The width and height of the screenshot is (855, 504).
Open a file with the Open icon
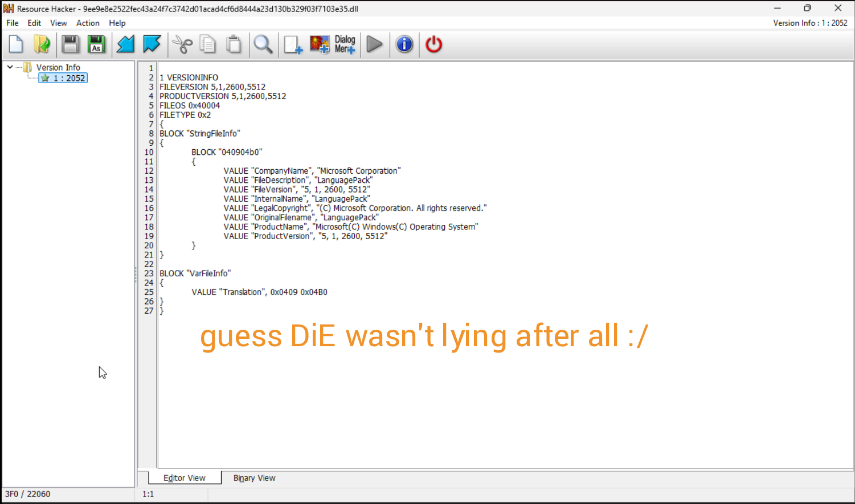tap(42, 44)
